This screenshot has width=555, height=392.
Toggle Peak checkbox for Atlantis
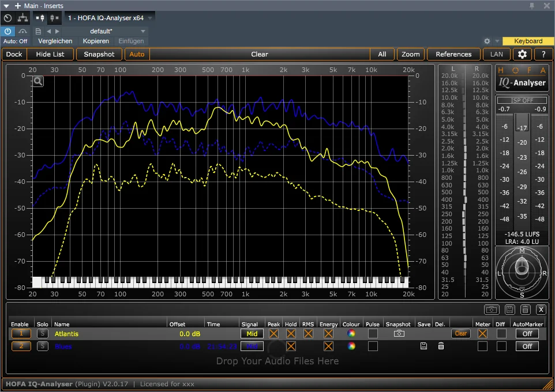click(x=273, y=334)
